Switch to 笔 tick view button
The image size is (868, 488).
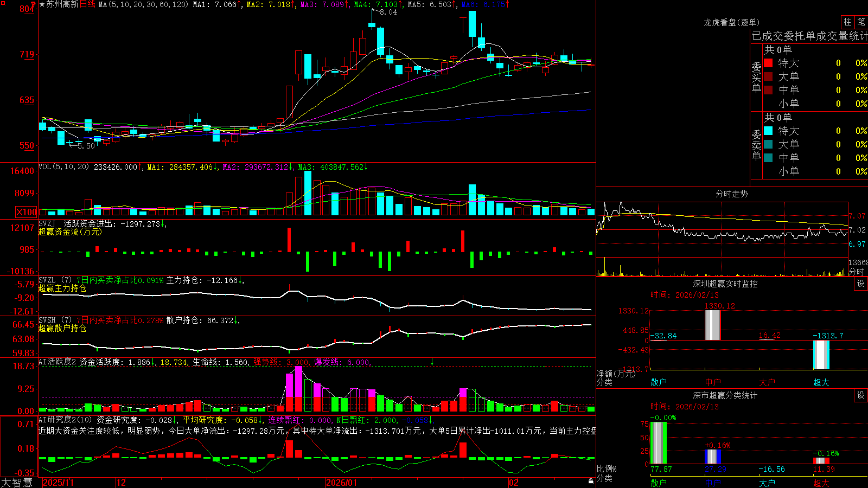(x=861, y=22)
